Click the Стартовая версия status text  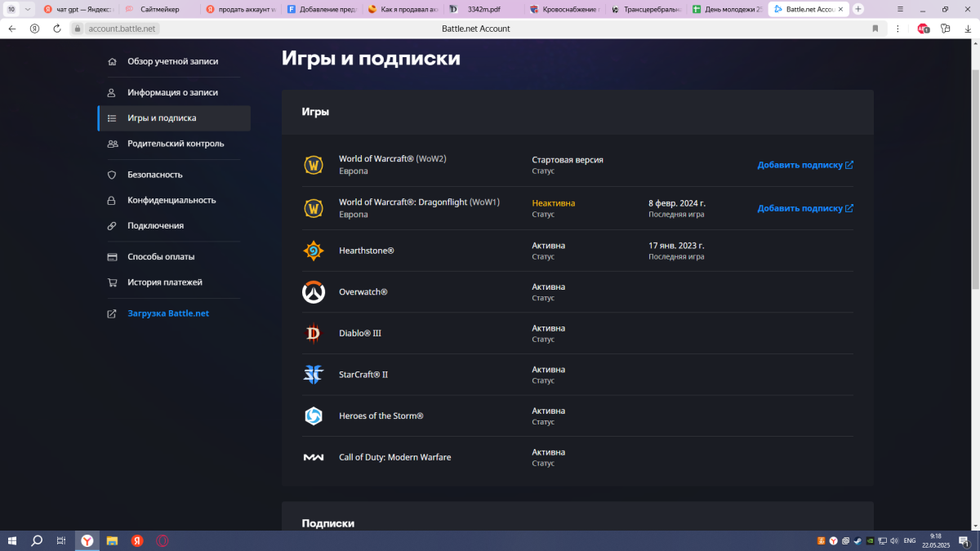tap(568, 160)
